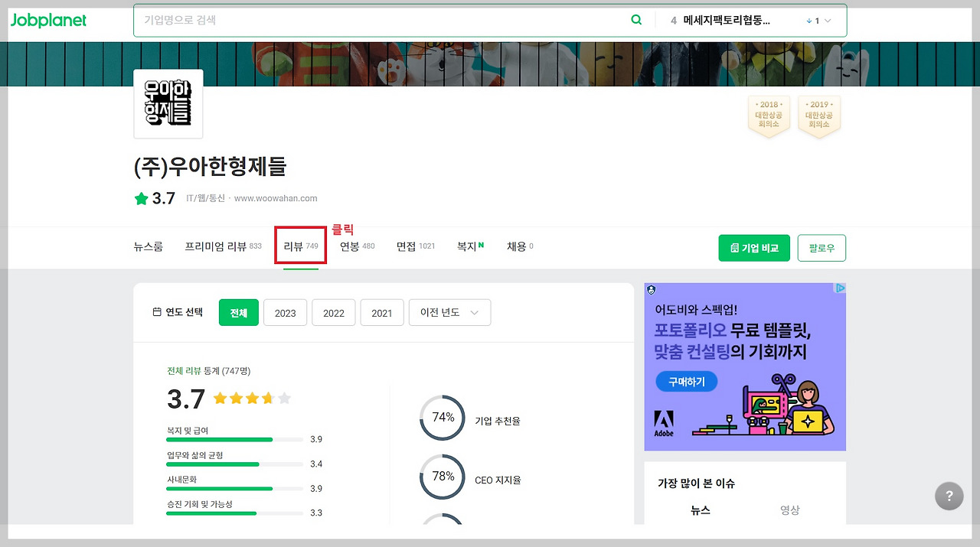This screenshot has width=980, height=547.
Task: Select the 뉴스 tab under 가장 많이 본 이슈
Action: click(700, 510)
